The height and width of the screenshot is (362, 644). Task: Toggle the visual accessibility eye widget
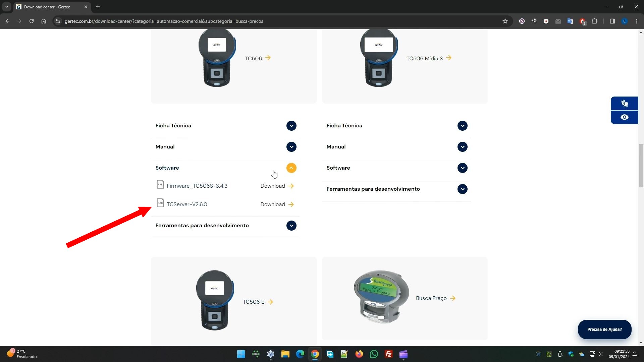[x=624, y=117]
